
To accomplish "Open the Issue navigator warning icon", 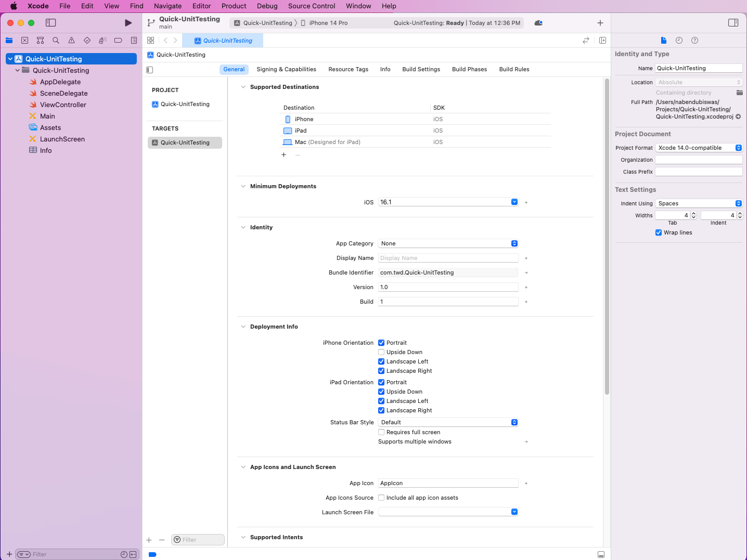I will click(71, 41).
